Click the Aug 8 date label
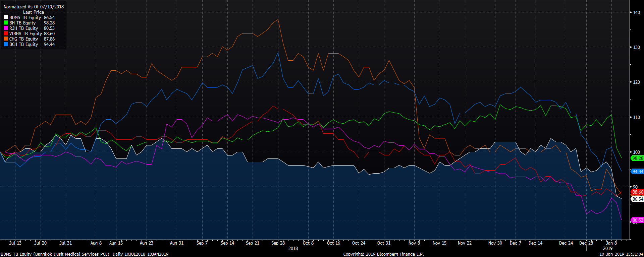Image resolution: width=644 pixels, height=257 pixels. 96,243
